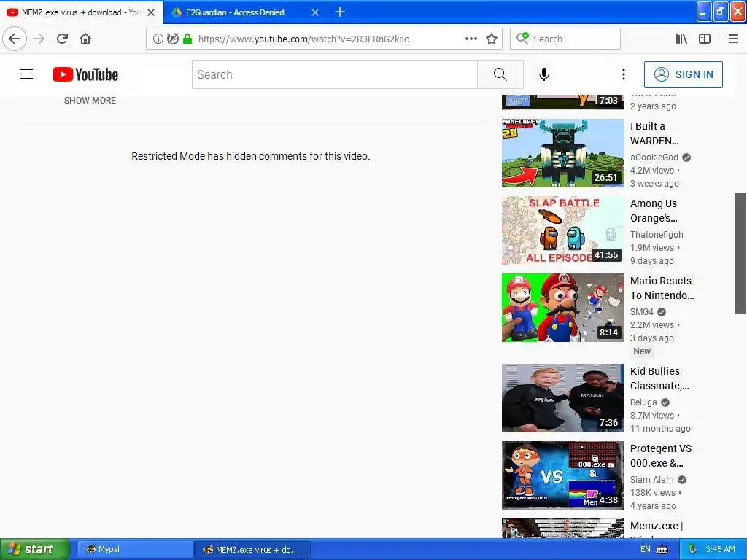
Task: Click the page vertical scrollbar thumb
Action: click(740, 253)
